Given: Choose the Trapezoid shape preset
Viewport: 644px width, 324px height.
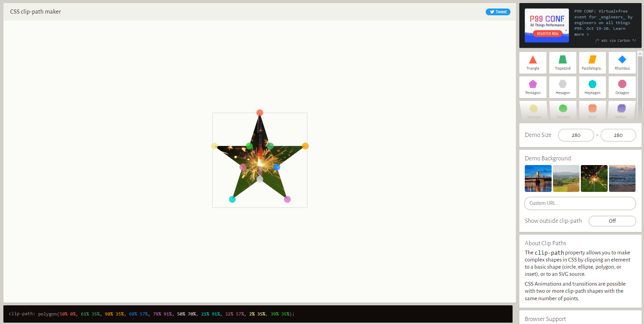Looking at the screenshot, I should [x=562, y=63].
